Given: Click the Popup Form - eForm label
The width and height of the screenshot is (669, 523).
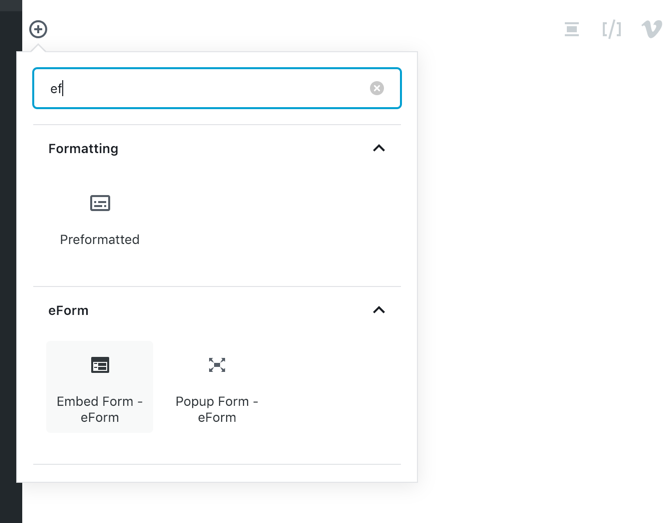Looking at the screenshot, I should 217,409.
